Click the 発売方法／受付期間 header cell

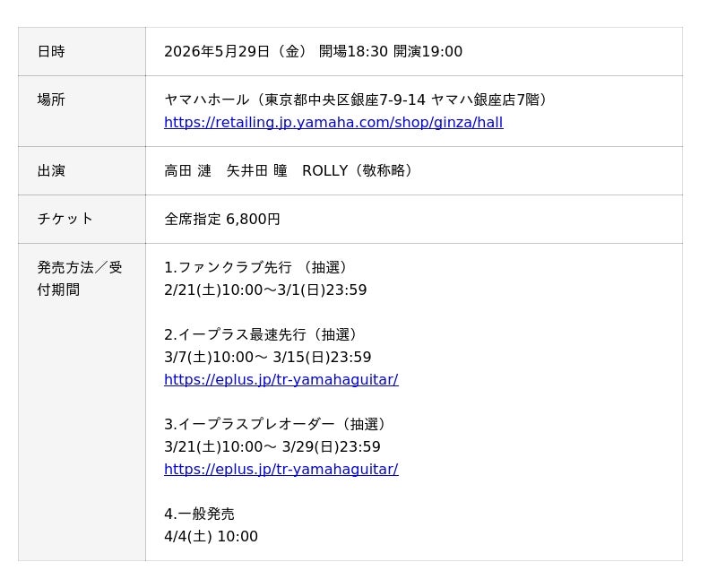[79, 278]
